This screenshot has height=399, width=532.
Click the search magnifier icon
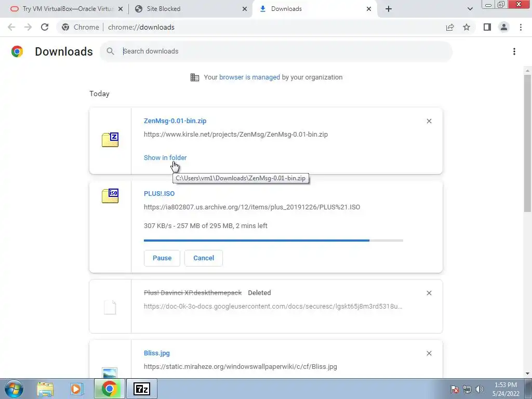pos(110,51)
